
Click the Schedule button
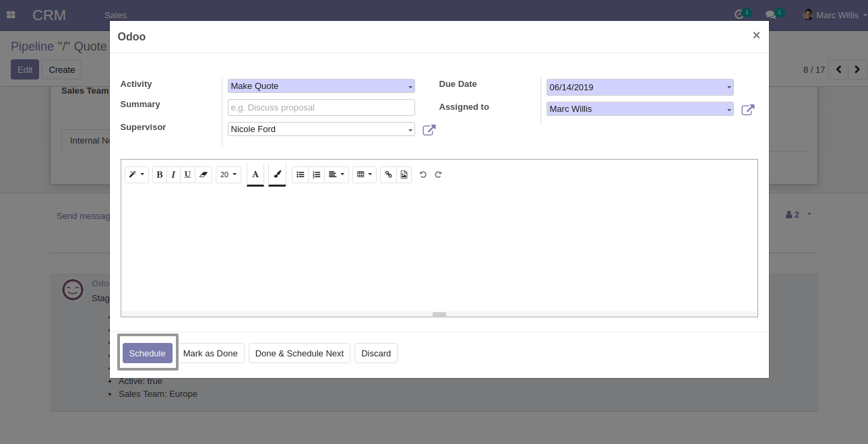[148, 353]
